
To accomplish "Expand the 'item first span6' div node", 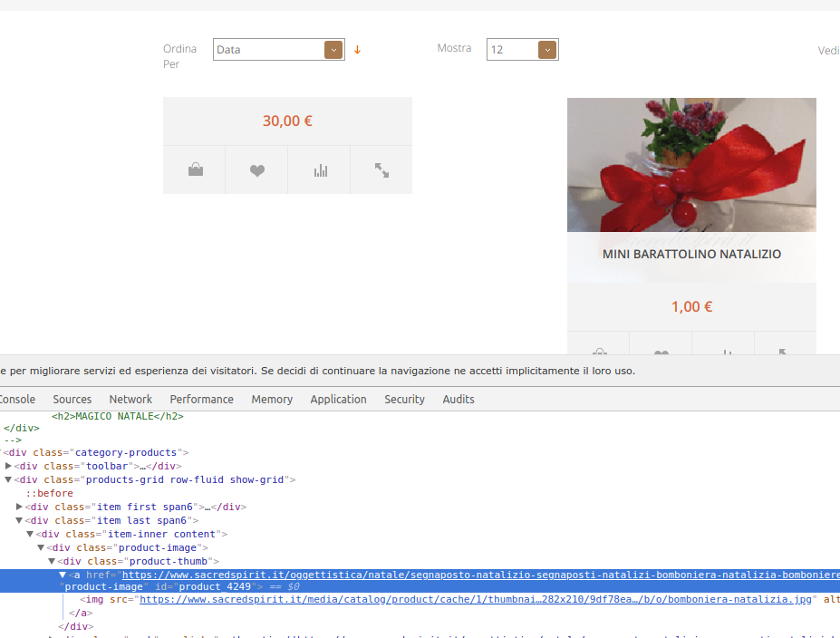I will [x=19, y=507].
